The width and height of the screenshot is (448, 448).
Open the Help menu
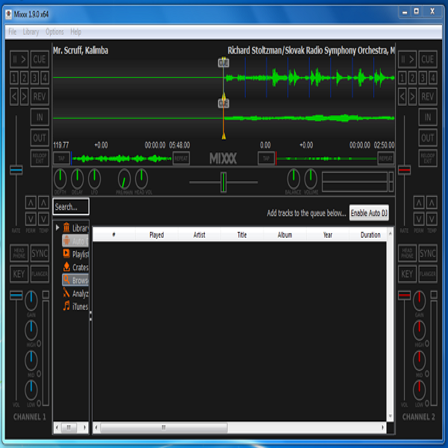(x=76, y=32)
